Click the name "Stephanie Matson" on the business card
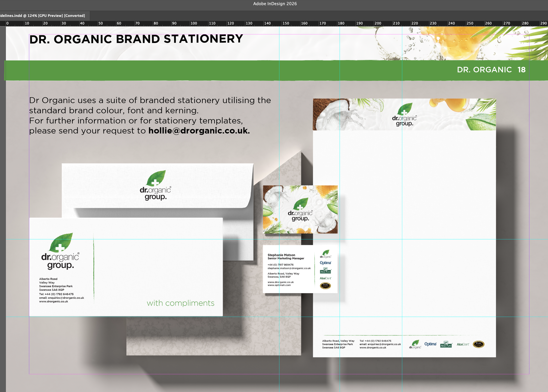Viewport: 548px width, 392px height. [281, 255]
